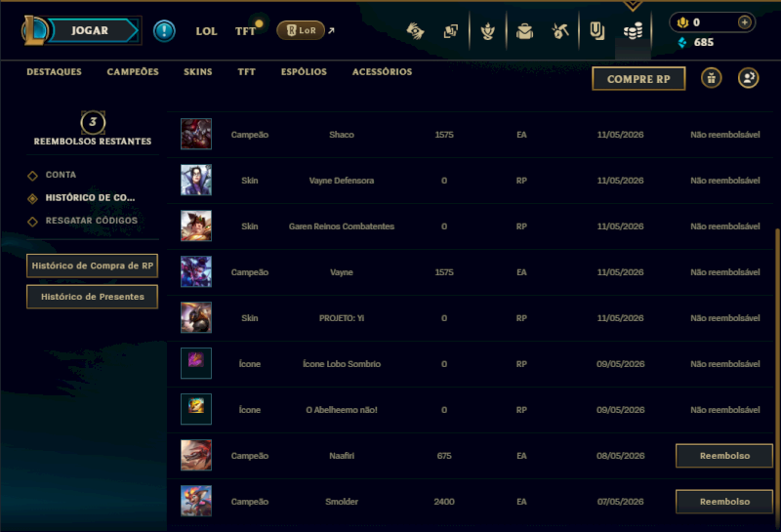781x532 pixels.
Task: Click the League of Legends logo icon
Action: [34, 30]
